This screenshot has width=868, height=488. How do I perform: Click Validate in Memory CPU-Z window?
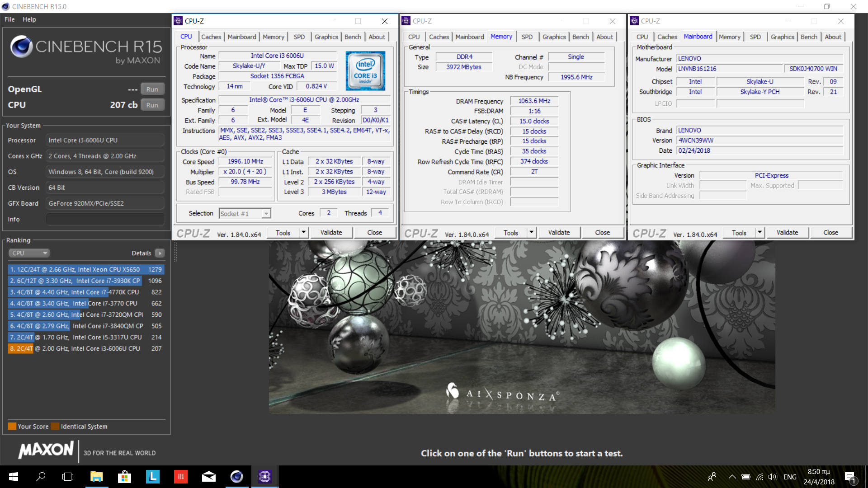(559, 233)
